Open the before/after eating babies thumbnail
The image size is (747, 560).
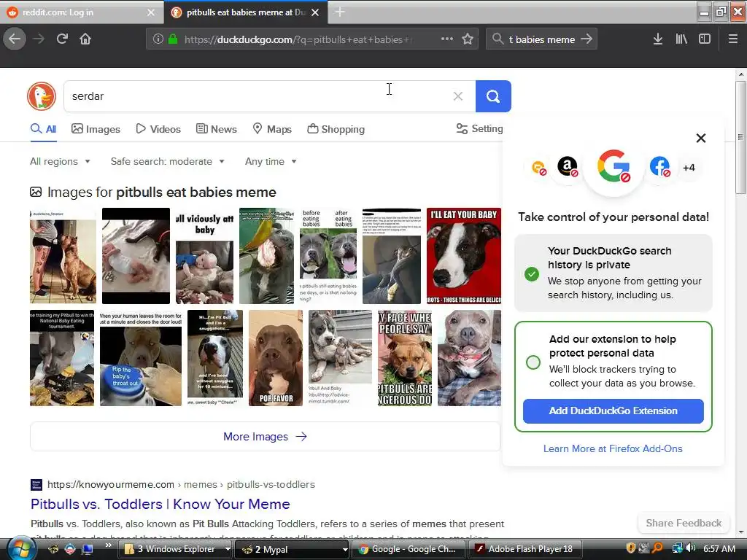coord(328,256)
